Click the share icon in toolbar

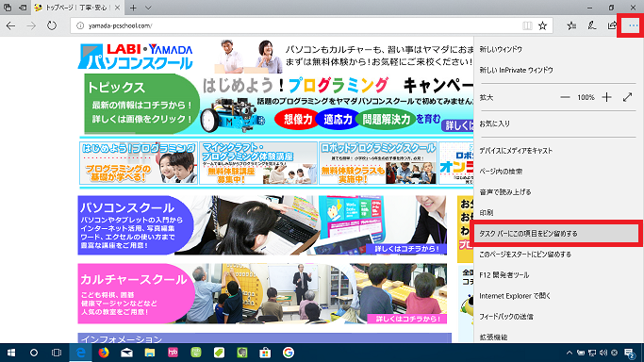click(612, 25)
